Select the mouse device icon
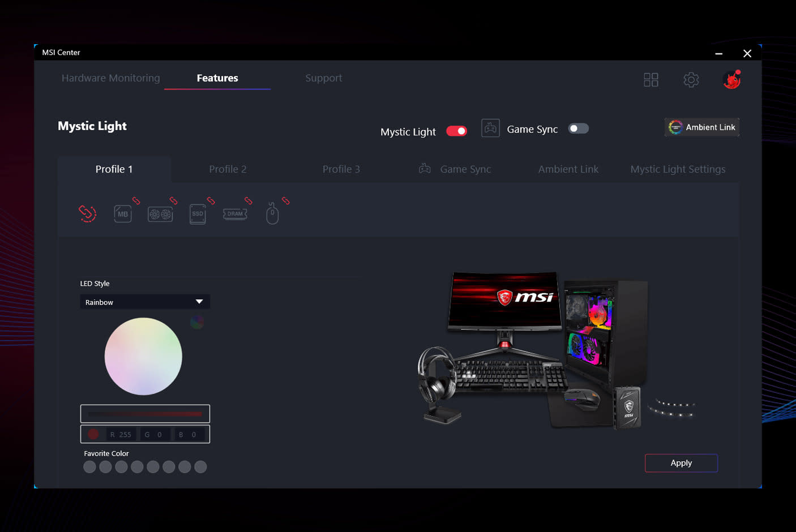The height and width of the screenshot is (532, 796). click(x=272, y=214)
